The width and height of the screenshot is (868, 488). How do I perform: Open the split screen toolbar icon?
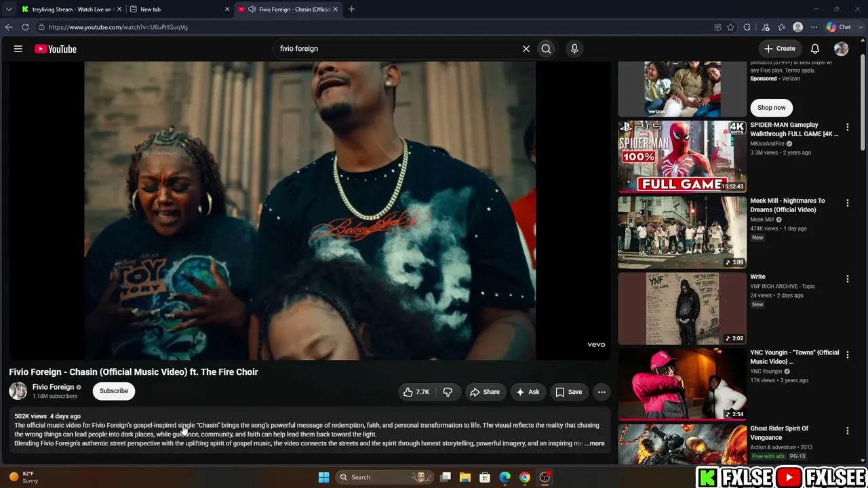[x=717, y=27]
